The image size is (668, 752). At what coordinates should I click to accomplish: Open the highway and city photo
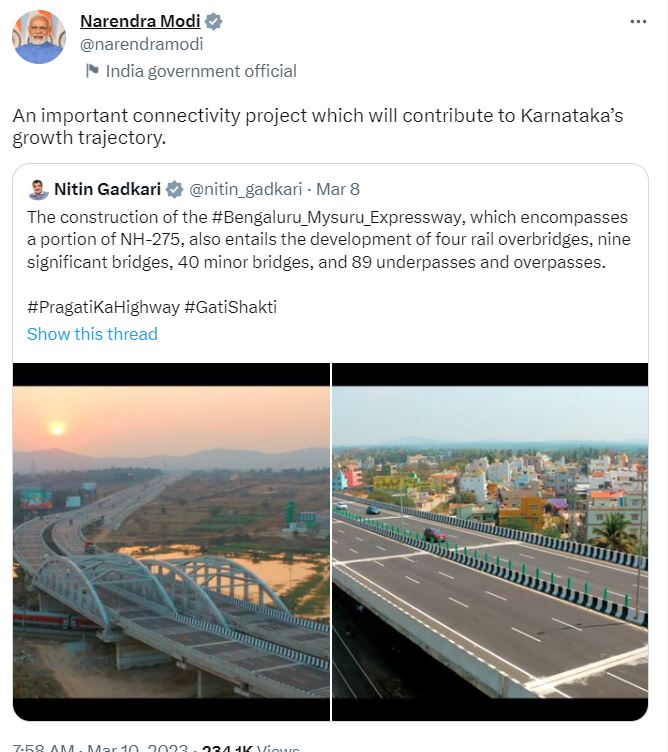(489, 541)
